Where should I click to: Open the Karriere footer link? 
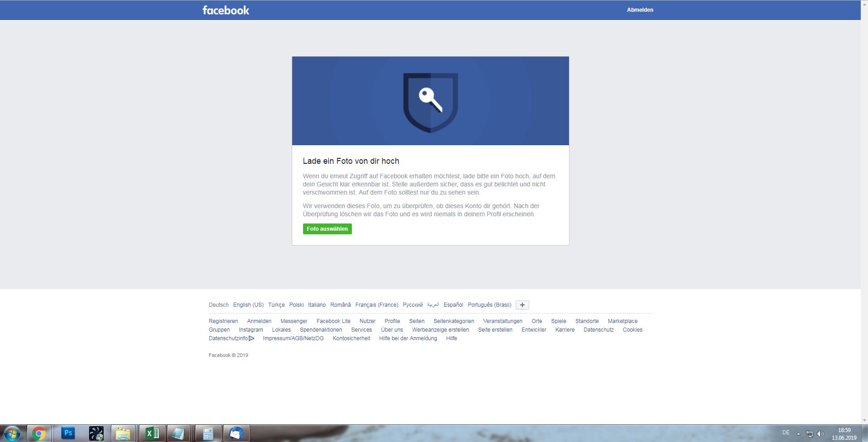coord(565,330)
